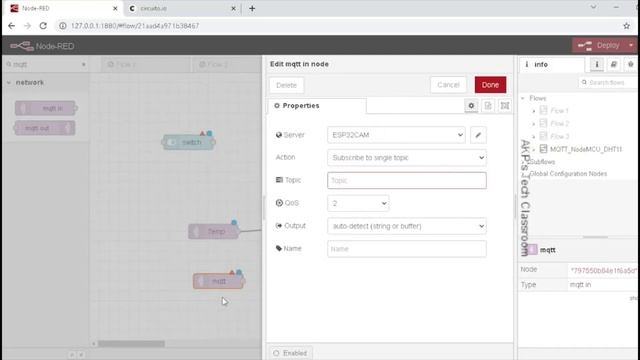Open the QoS dropdown
Image resolution: width=640 pixels, height=360 pixels.
click(358, 203)
